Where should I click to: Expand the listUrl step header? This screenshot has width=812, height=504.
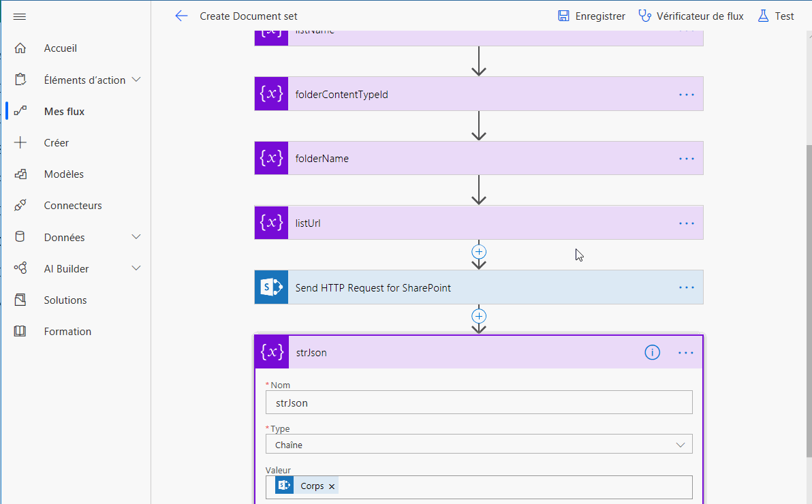[479, 223]
